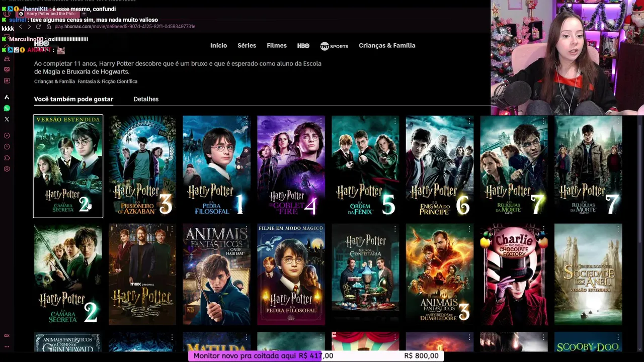Reload the HBO Max page

(38, 27)
